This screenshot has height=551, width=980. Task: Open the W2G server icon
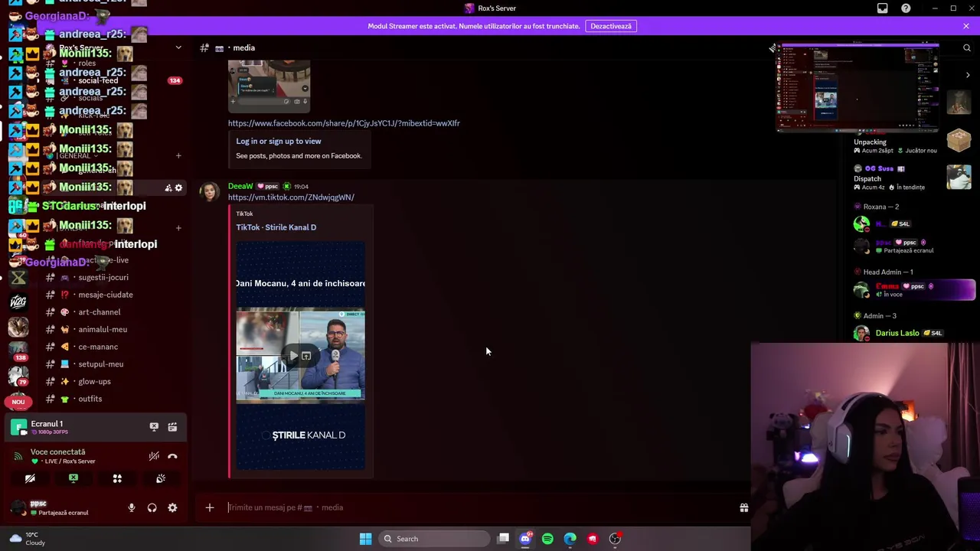18,302
